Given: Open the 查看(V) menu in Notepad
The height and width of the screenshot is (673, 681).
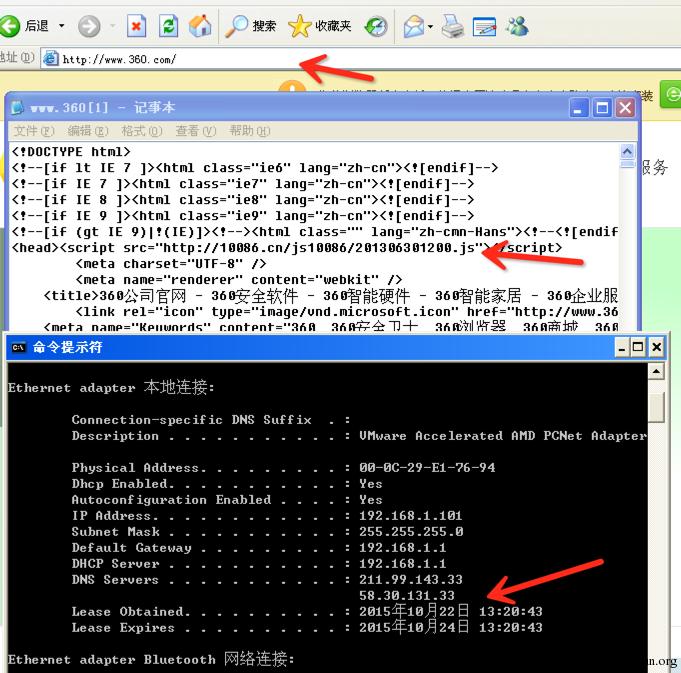Looking at the screenshot, I should pos(196,131).
